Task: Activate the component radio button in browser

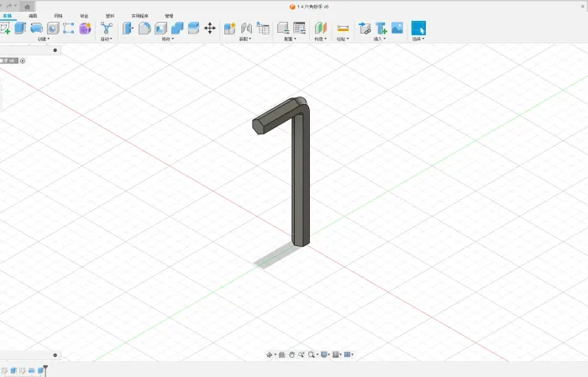Action: click(23, 60)
